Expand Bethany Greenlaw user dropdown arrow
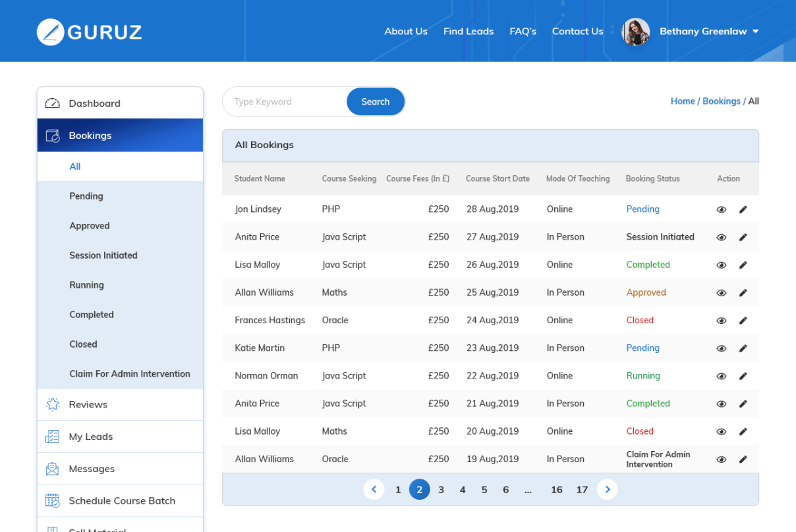 pos(755,32)
